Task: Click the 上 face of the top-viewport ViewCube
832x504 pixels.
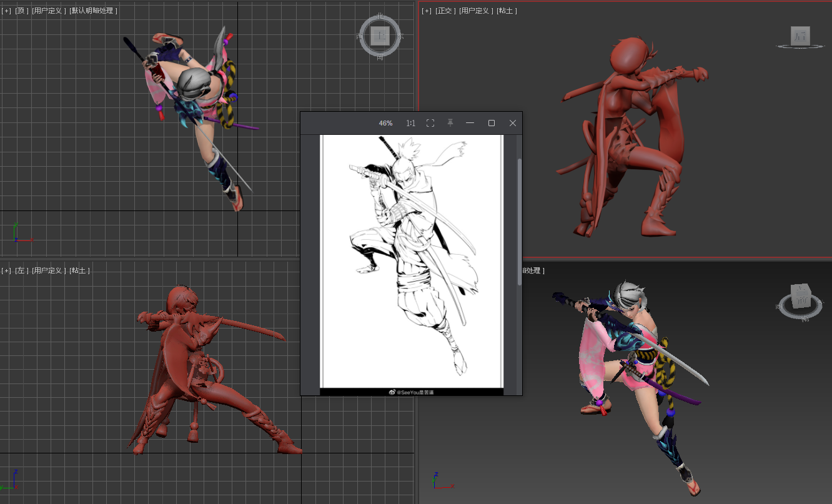Action: click(x=380, y=36)
